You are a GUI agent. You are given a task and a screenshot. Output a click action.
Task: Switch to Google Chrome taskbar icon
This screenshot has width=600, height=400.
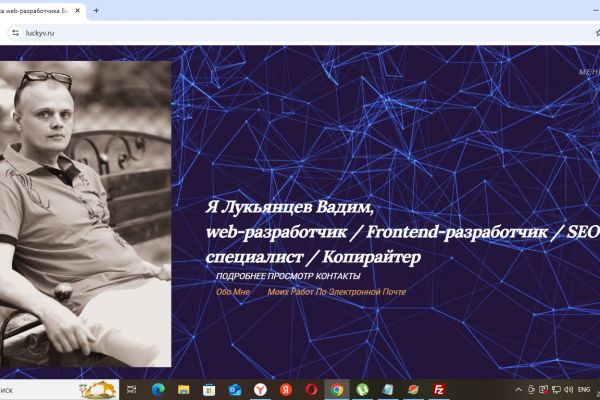[x=337, y=390]
